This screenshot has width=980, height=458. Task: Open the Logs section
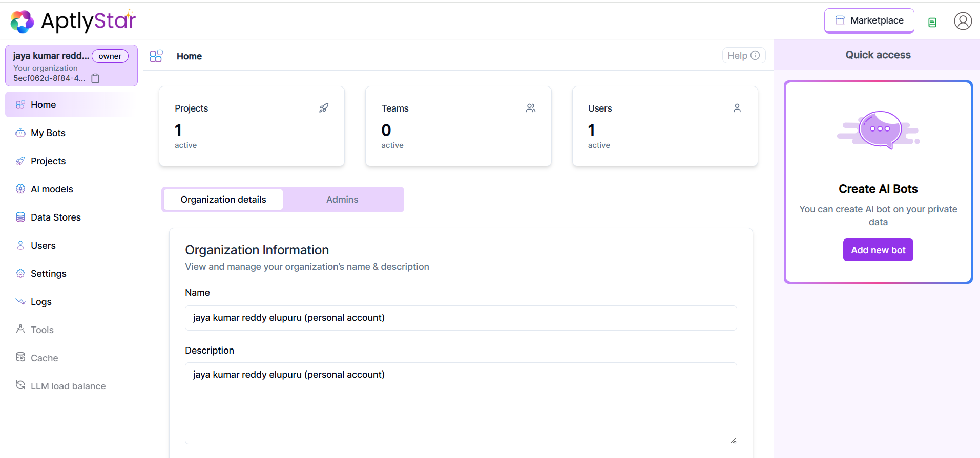[x=41, y=302]
